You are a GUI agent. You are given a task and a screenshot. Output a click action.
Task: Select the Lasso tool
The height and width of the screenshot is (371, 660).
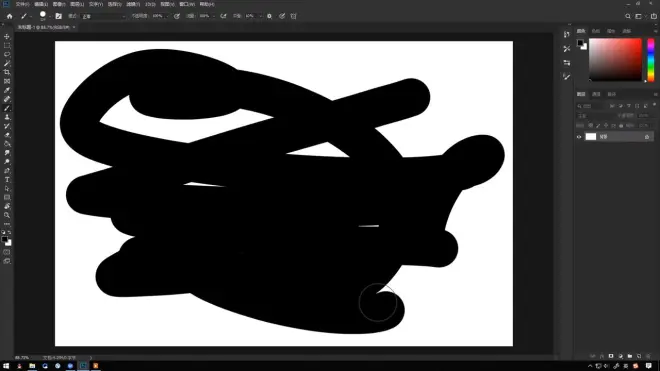[7, 54]
